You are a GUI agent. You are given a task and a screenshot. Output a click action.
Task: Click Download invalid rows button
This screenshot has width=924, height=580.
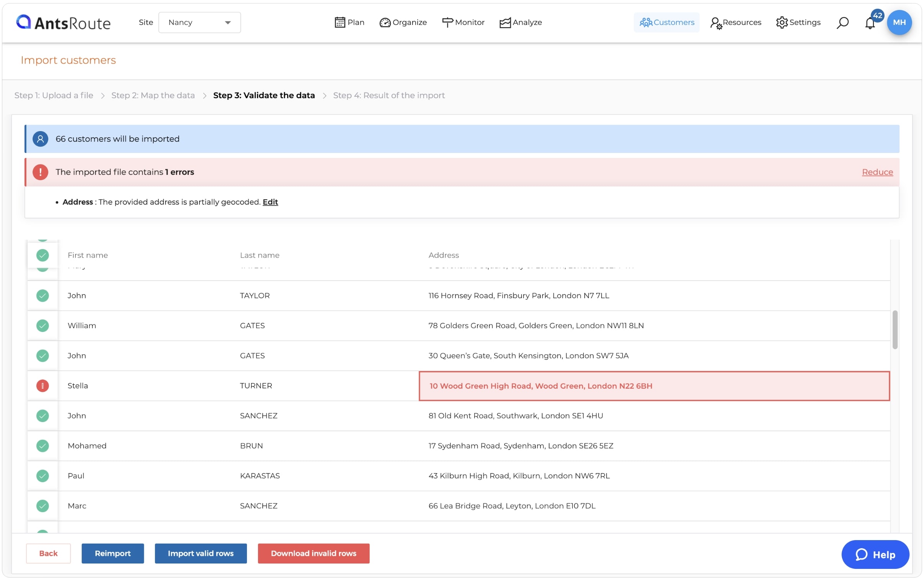[x=313, y=553]
